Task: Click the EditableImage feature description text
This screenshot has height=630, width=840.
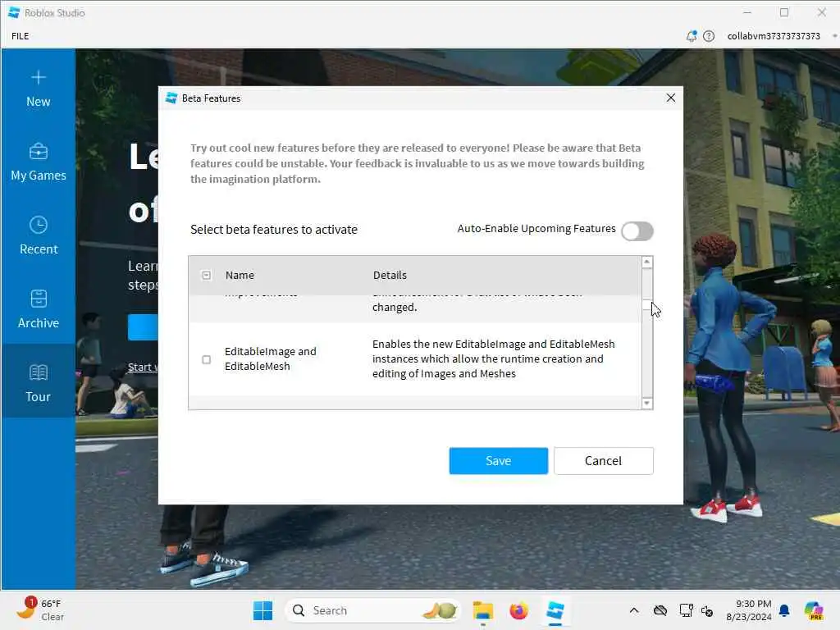Action: [x=493, y=359]
